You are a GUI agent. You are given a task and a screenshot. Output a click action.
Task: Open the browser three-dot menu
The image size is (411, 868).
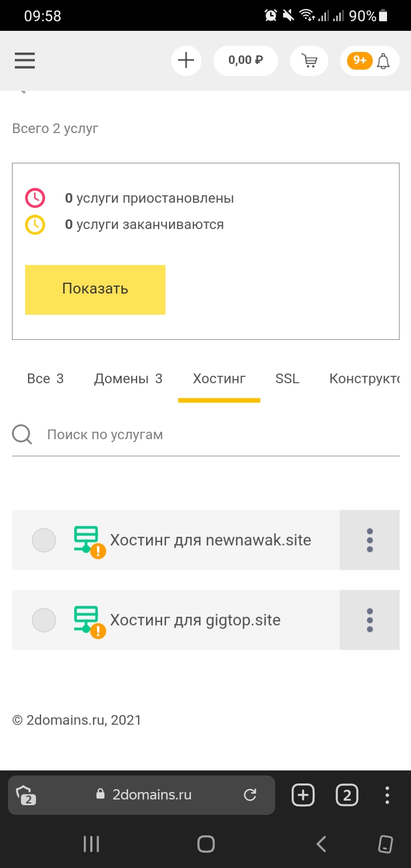[387, 794]
